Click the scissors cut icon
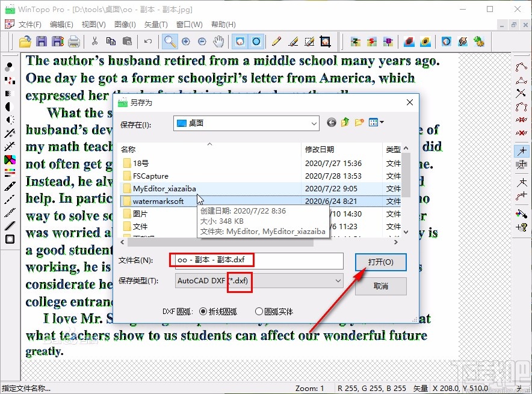532x394 pixels. (94, 42)
